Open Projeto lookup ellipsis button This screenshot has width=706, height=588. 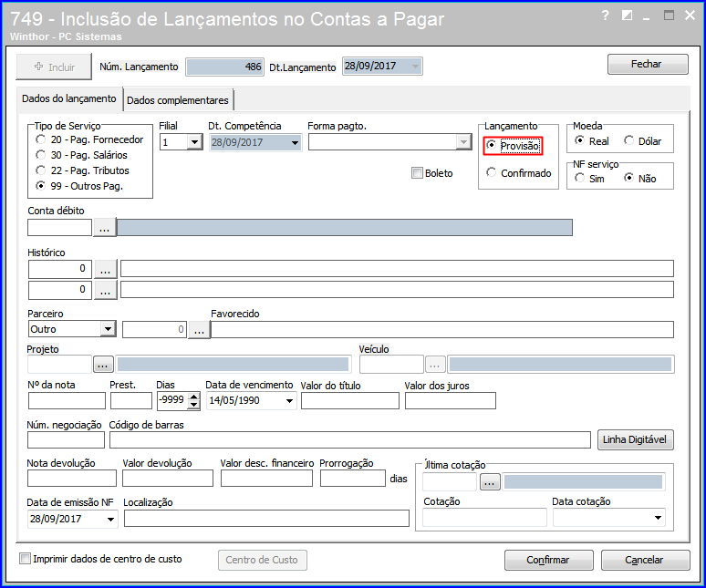point(103,364)
